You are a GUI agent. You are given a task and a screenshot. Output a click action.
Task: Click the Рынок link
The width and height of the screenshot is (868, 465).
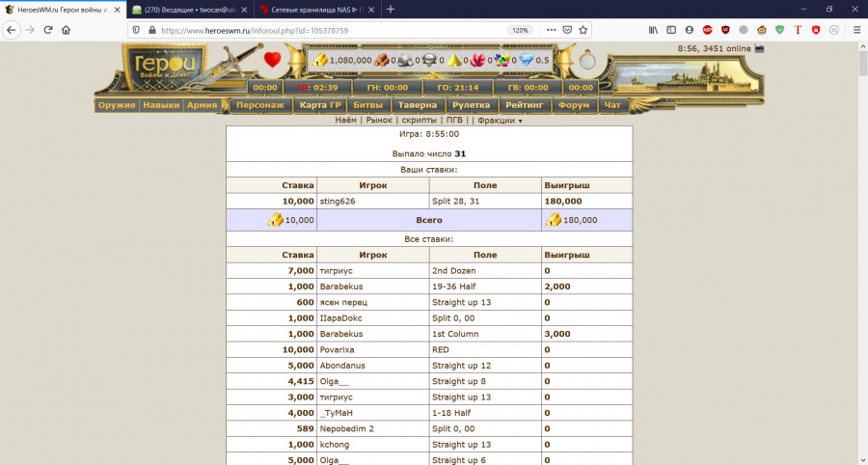[x=378, y=121]
